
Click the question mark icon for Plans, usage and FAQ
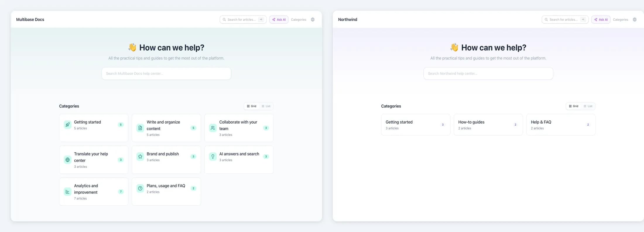(140, 188)
